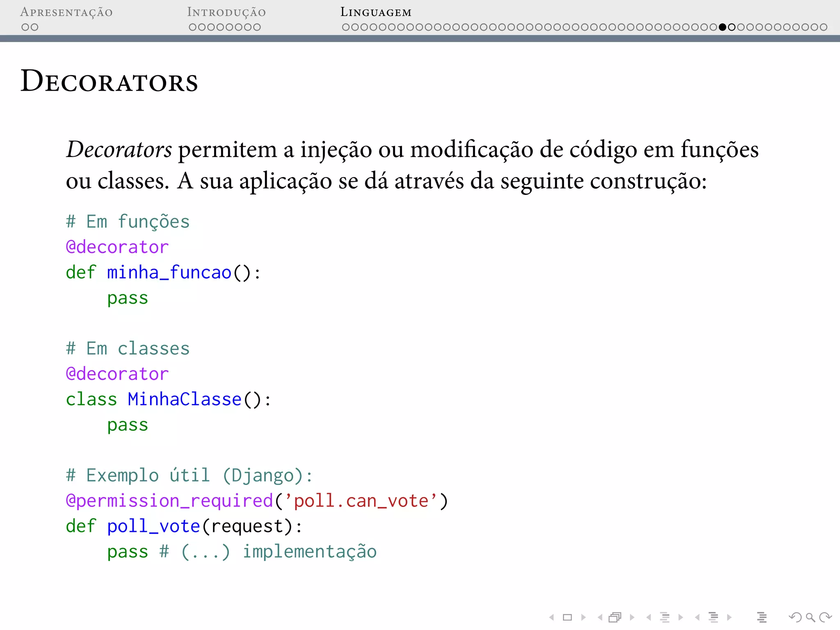This screenshot has width=840, height=630.
Task: Go to next section arrow
Action: 729,617
